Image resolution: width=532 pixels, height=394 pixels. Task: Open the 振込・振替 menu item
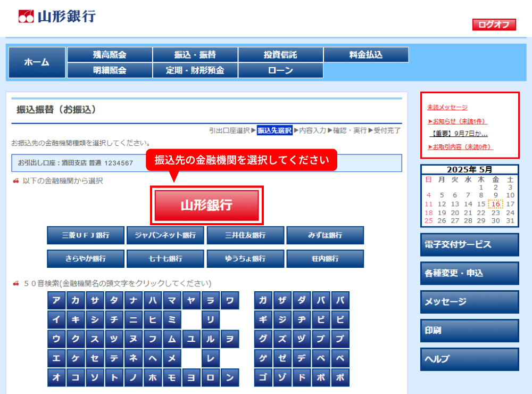(195, 55)
